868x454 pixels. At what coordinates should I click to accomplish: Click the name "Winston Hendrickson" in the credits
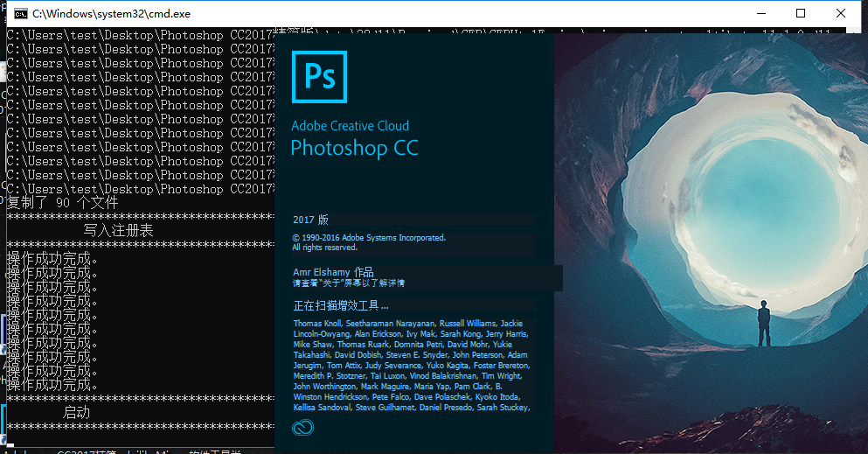click(330, 397)
